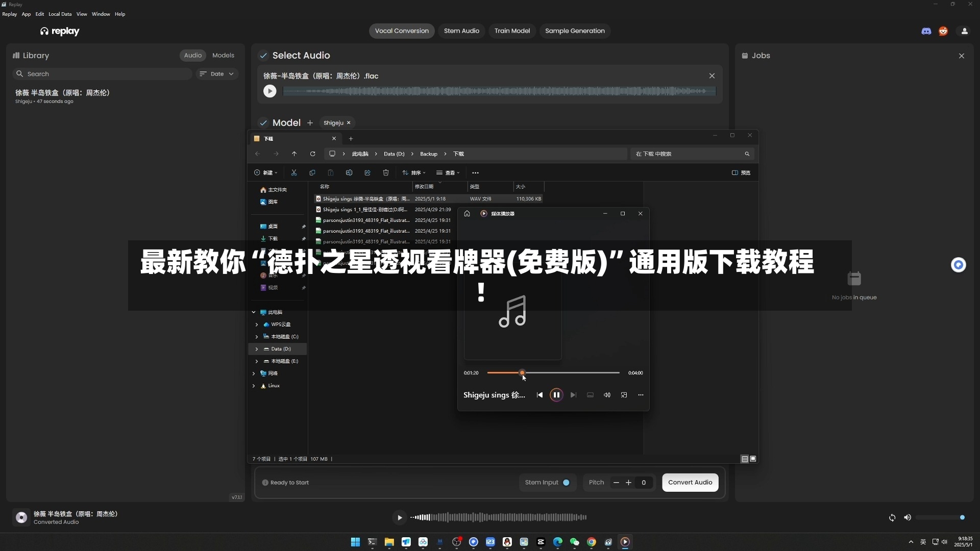Open the Window menu in Replay
980x551 pixels.
(x=101, y=14)
